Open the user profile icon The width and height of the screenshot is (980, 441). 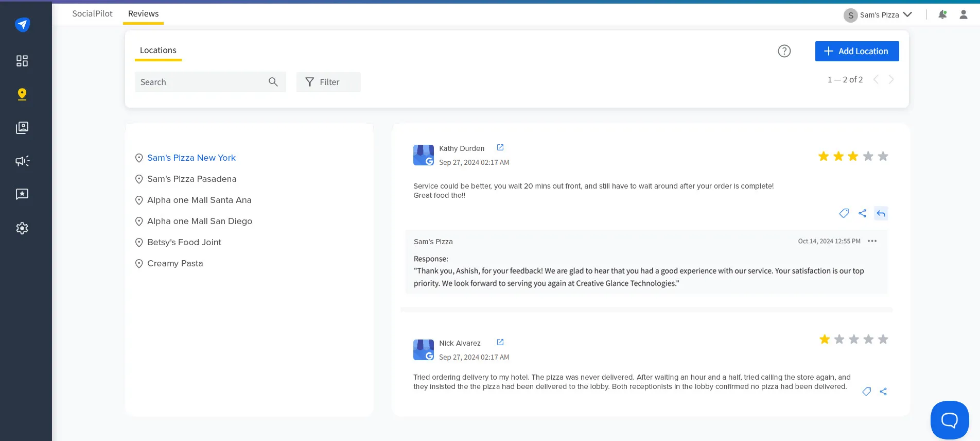pyautogui.click(x=964, y=14)
